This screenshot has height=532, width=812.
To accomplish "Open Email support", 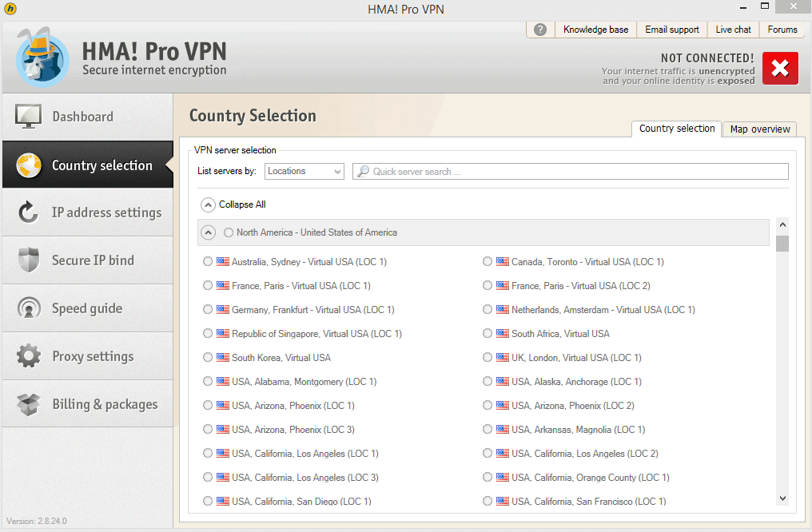I will (671, 30).
